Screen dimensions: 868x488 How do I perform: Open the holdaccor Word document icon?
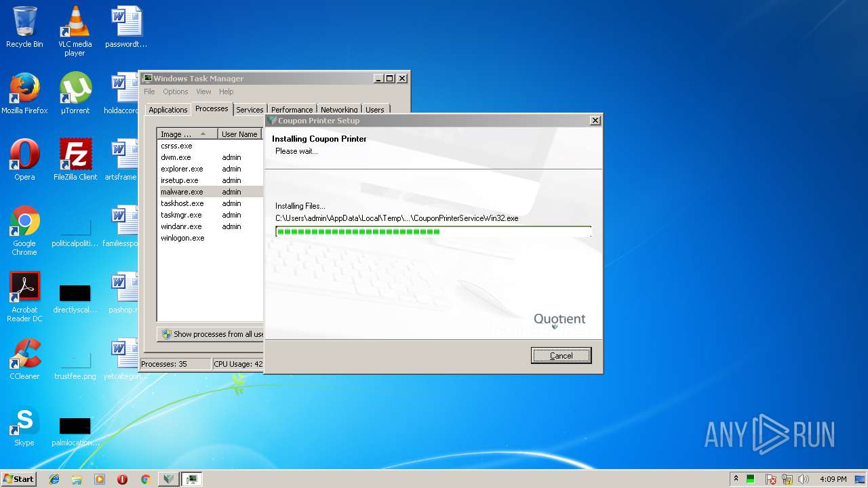[123, 94]
